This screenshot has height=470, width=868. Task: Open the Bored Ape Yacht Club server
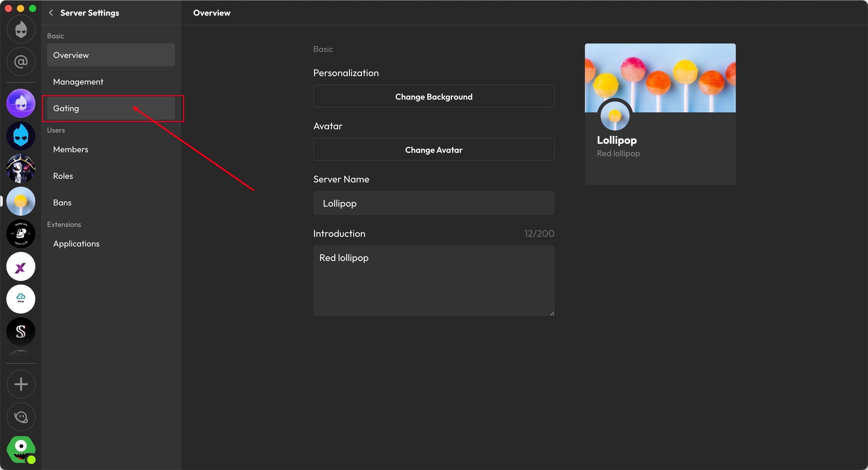[21, 234]
